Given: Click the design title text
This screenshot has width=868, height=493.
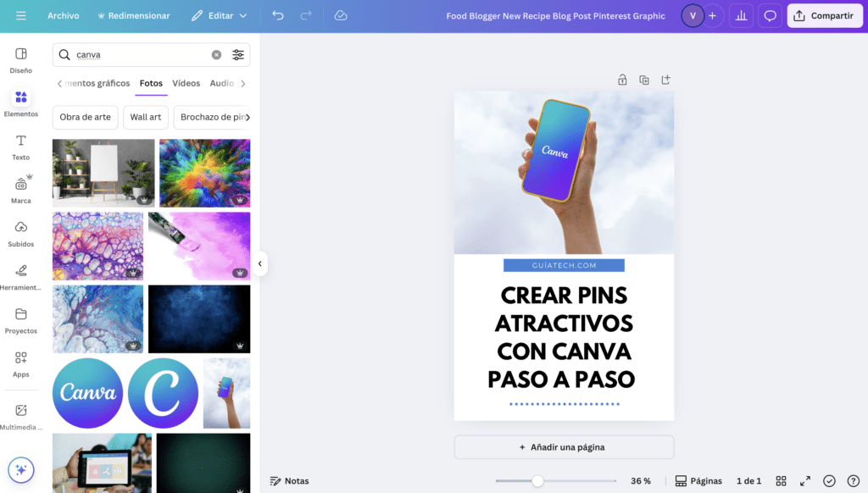Looking at the screenshot, I should 555,15.
